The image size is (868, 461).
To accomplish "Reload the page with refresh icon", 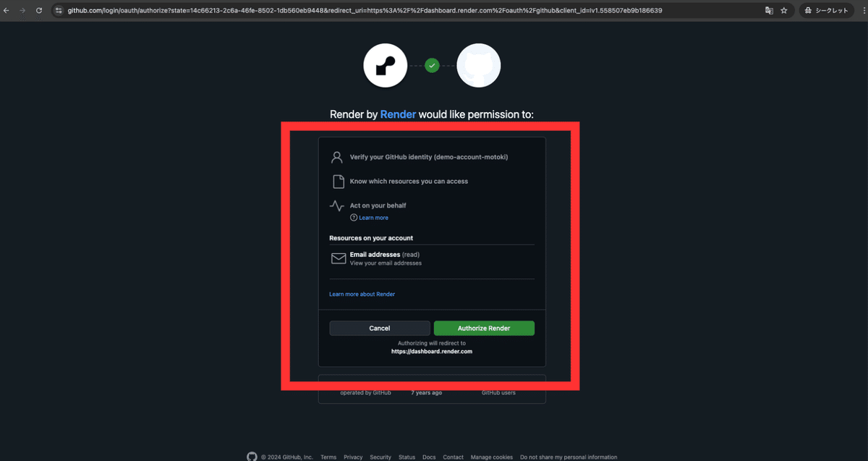I will [x=39, y=11].
